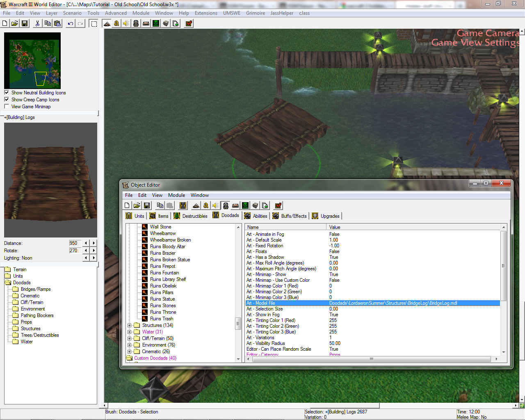Click the New Map icon in main toolbar
This screenshot has width=525, height=420.
5,23
